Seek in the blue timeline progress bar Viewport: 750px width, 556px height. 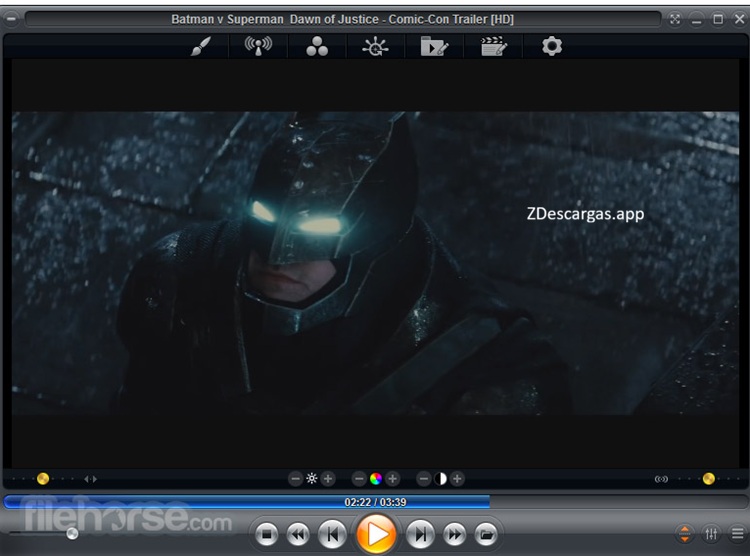pos(375,502)
